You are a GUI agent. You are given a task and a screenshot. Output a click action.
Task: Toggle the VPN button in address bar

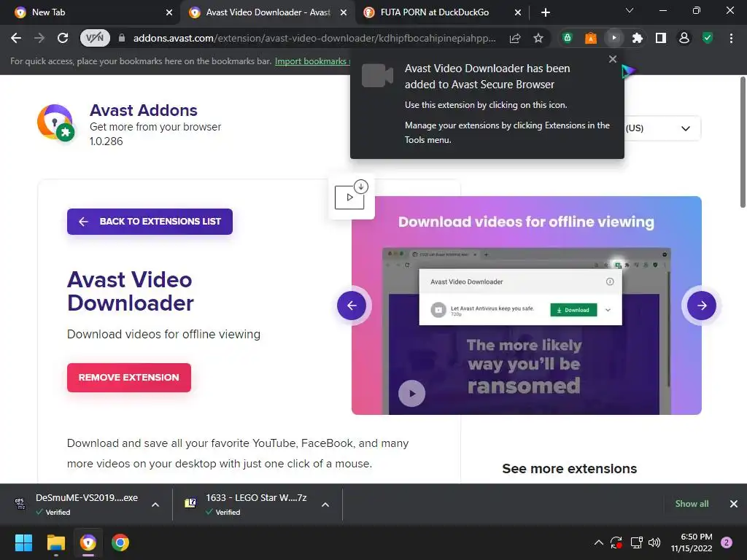95,38
